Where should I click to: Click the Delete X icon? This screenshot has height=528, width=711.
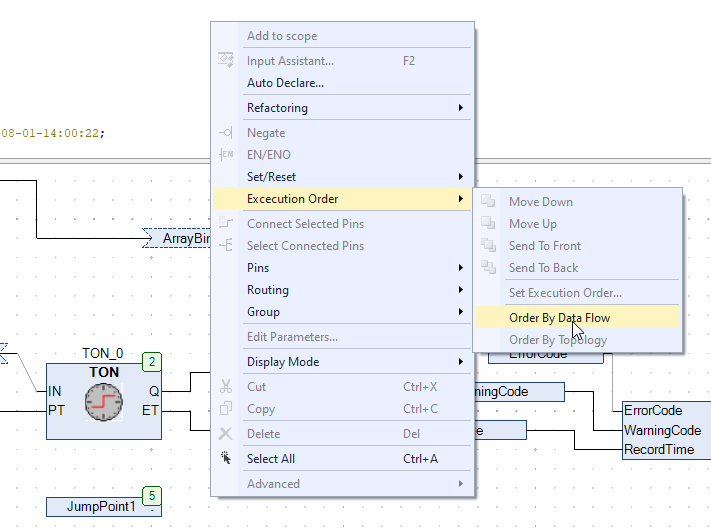tap(225, 434)
